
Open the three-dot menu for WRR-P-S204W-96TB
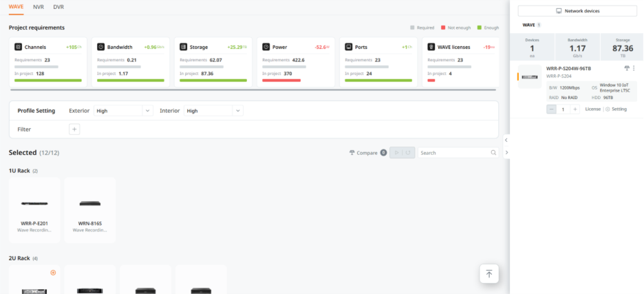(634, 68)
